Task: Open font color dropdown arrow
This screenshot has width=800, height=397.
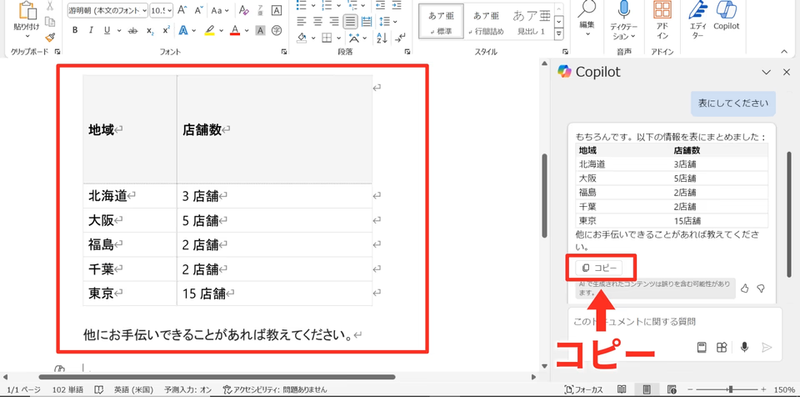Action: click(x=246, y=31)
